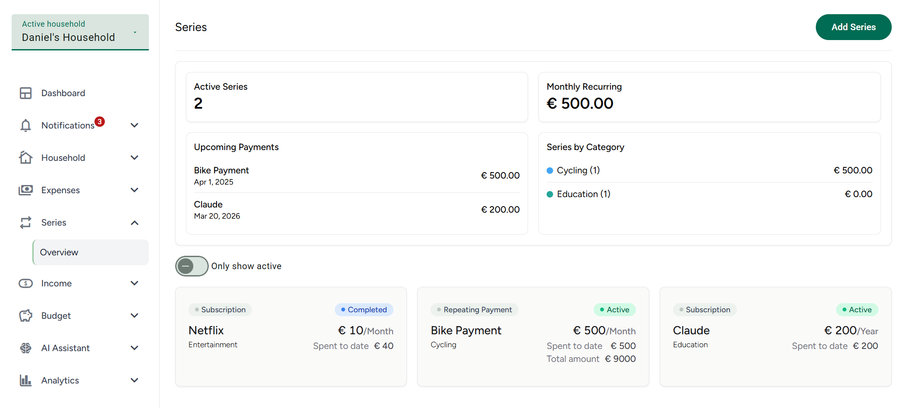Click the blue Cycling category dot

550,170
